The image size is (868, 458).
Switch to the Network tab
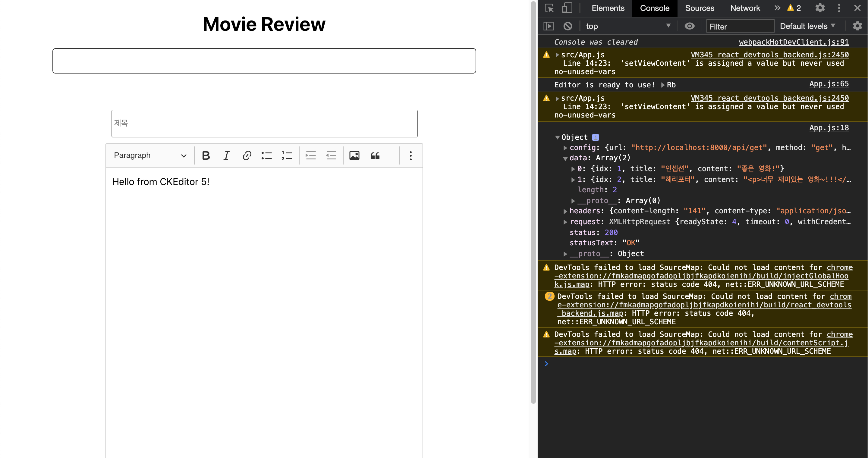(x=745, y=8)
